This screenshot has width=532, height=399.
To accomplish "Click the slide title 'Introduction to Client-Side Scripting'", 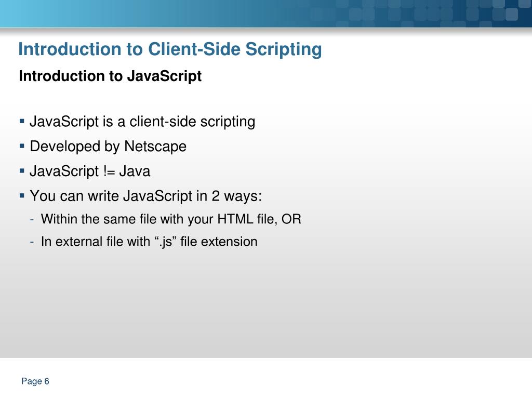I will [x=170, y=49].
